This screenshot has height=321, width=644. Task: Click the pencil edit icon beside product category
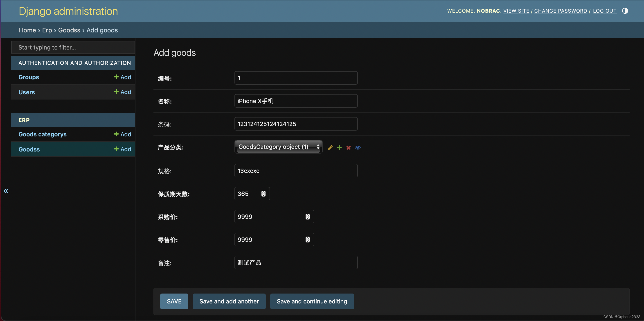(330, 148)
